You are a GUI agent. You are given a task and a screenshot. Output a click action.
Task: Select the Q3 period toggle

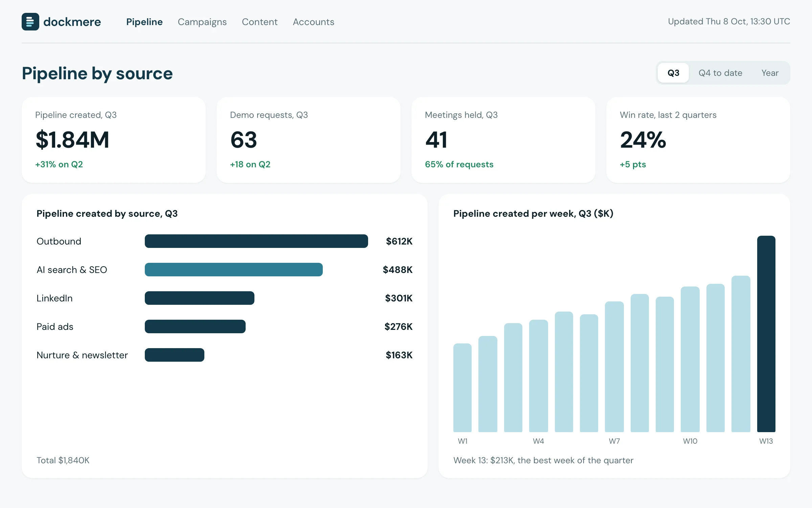(673, 73)
